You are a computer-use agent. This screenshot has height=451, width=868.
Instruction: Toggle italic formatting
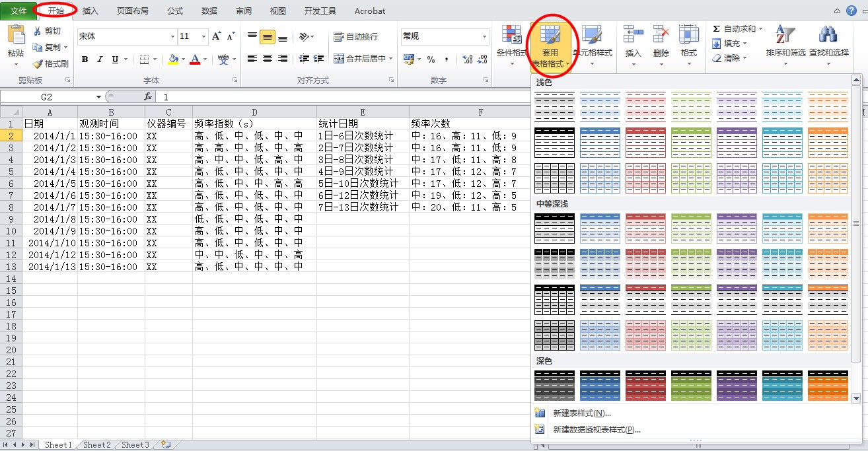tap(100, 59)
